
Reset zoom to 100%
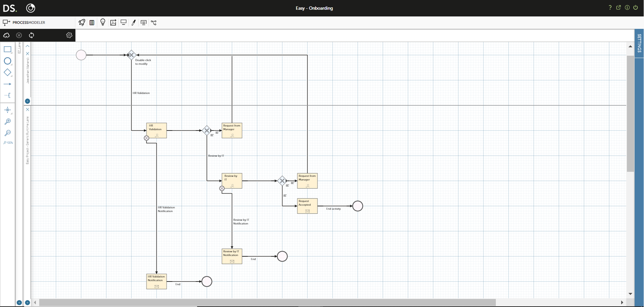(8, 142)
